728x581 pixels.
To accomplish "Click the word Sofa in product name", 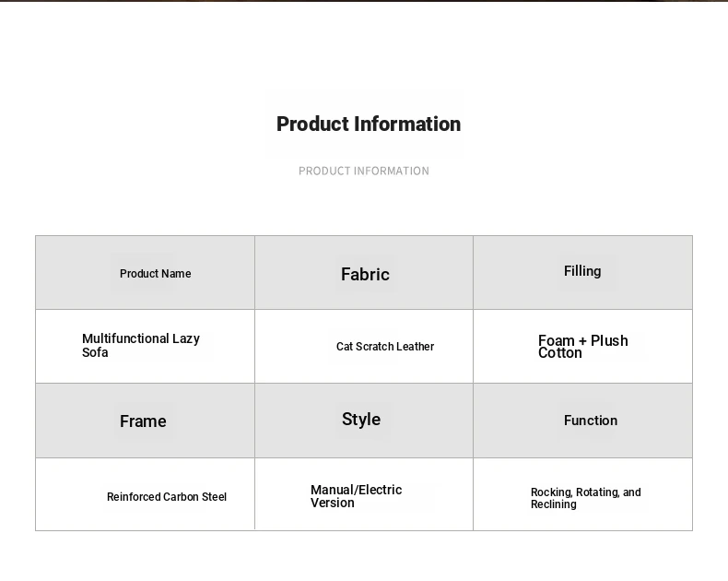I will click(95, 353).
